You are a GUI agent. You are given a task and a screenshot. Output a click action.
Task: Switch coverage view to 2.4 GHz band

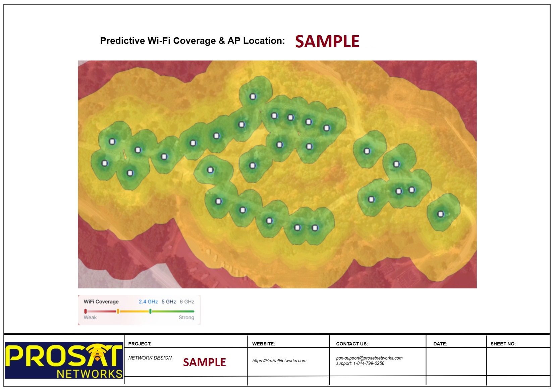coord(148,302)
